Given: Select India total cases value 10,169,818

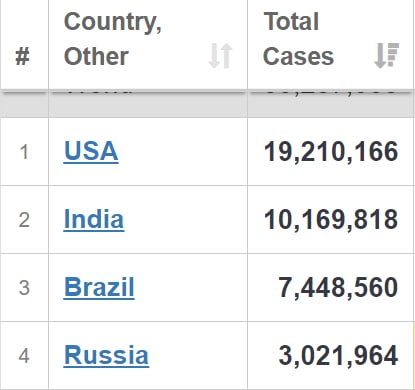Looking at the screenshot, I should 331,220.
